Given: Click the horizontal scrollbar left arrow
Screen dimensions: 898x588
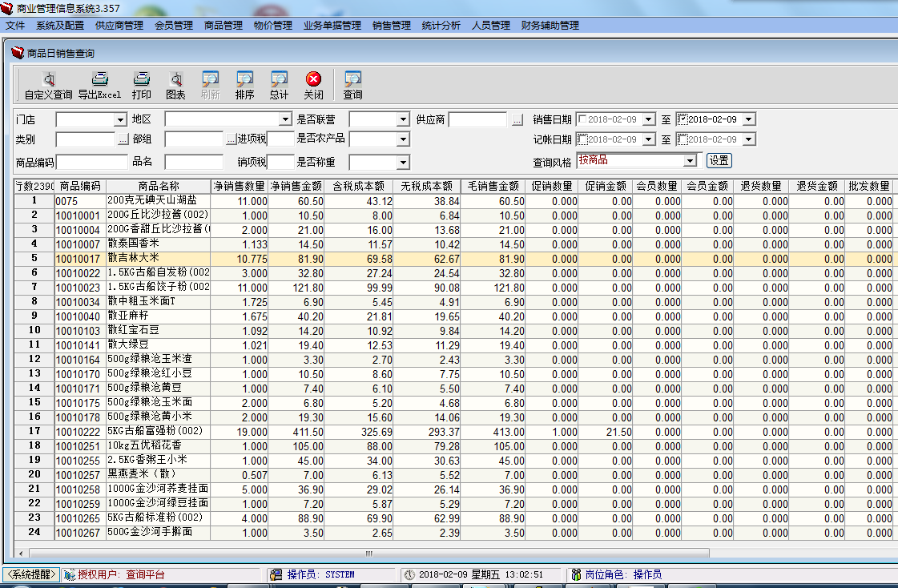Looking at the screenshot, I should click(21, 553).
